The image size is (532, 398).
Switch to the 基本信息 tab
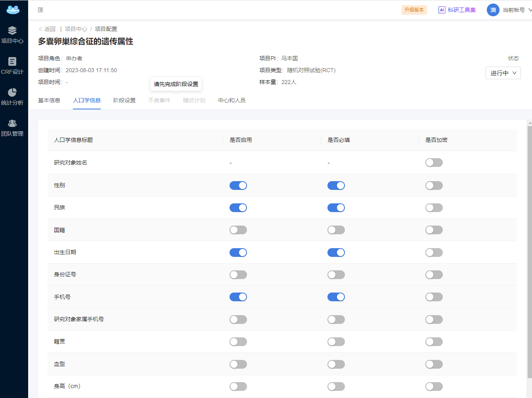(49, 100)
